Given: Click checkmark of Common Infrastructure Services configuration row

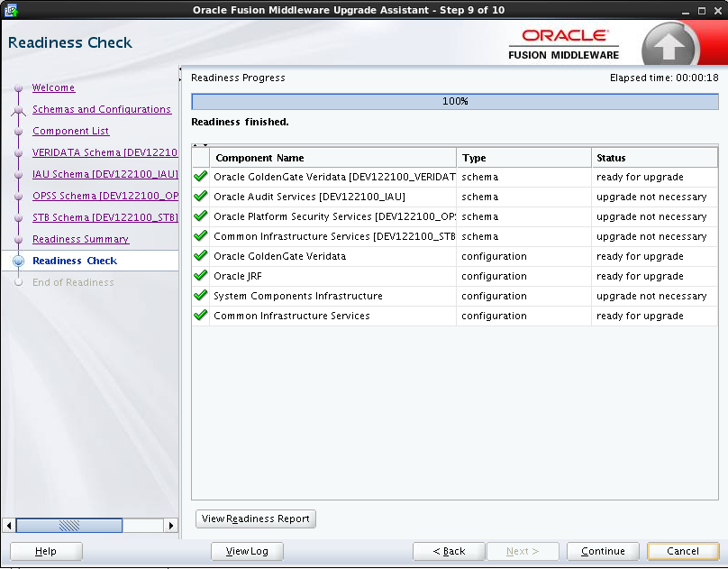Looking at the screenshot, I should [x=201, y=315].
